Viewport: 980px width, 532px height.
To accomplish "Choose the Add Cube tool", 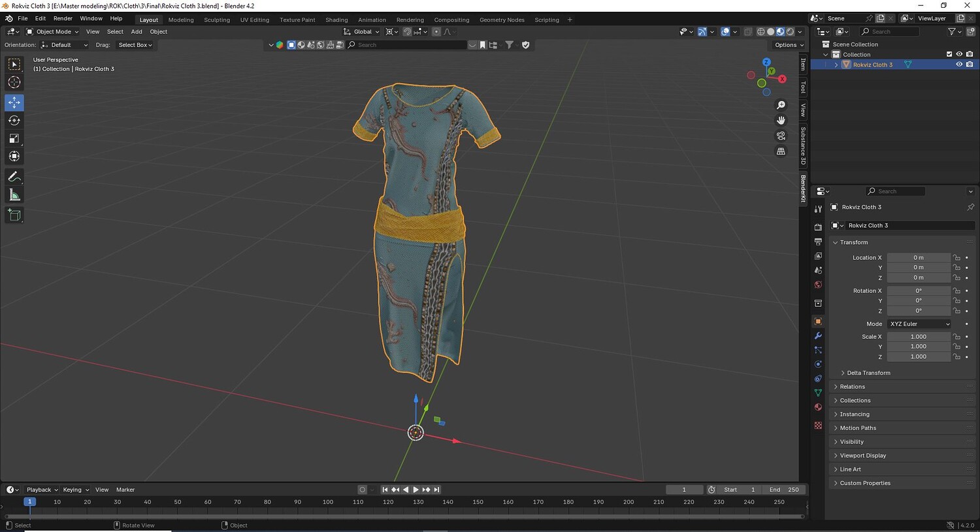I will coord(14,215).
